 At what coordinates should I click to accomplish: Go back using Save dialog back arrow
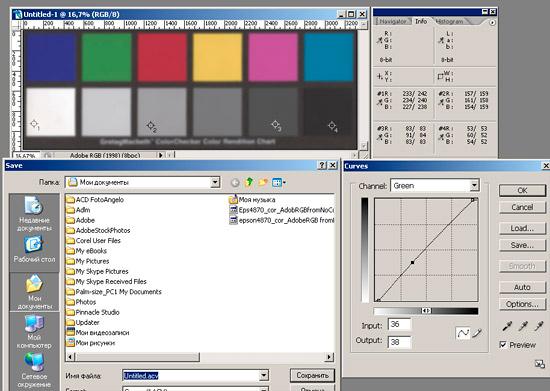[235, 182]
